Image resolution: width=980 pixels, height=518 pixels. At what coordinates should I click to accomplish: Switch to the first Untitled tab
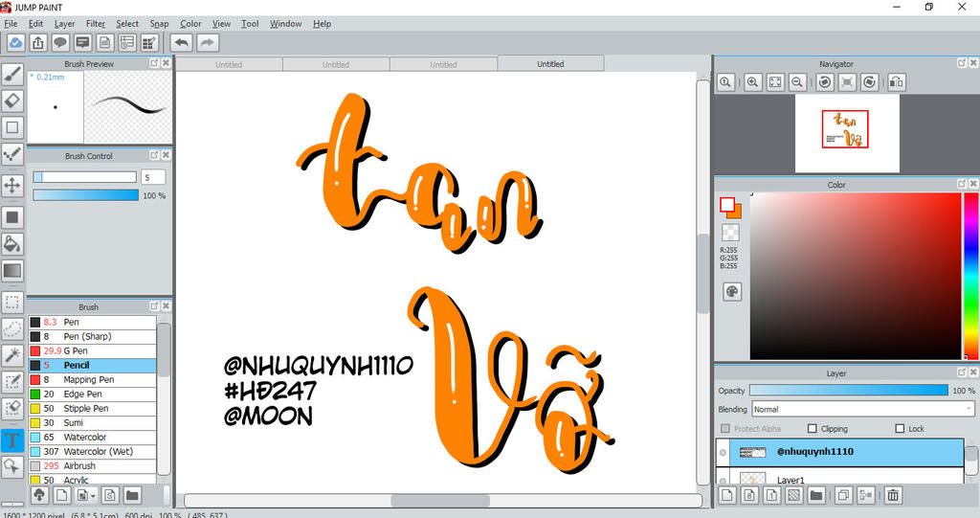pyautogui.click(x=229, y=64)
